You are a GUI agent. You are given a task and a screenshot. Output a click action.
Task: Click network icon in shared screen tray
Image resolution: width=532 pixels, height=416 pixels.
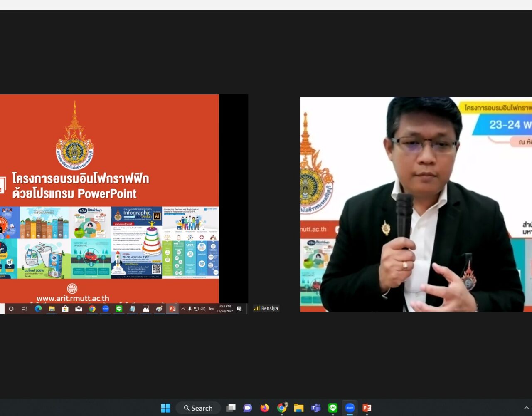click(x=196, y=309)
